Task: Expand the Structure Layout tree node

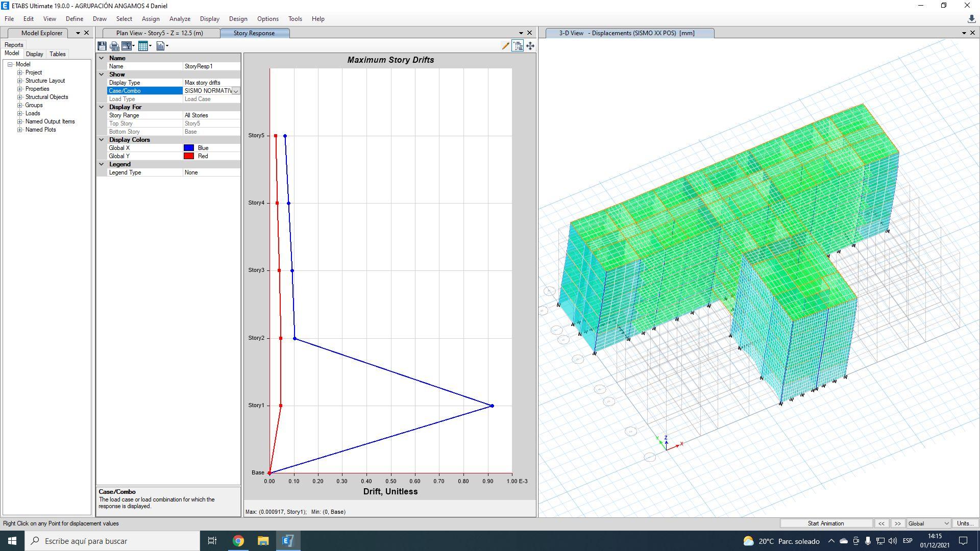Action: [x=20, y=81]
